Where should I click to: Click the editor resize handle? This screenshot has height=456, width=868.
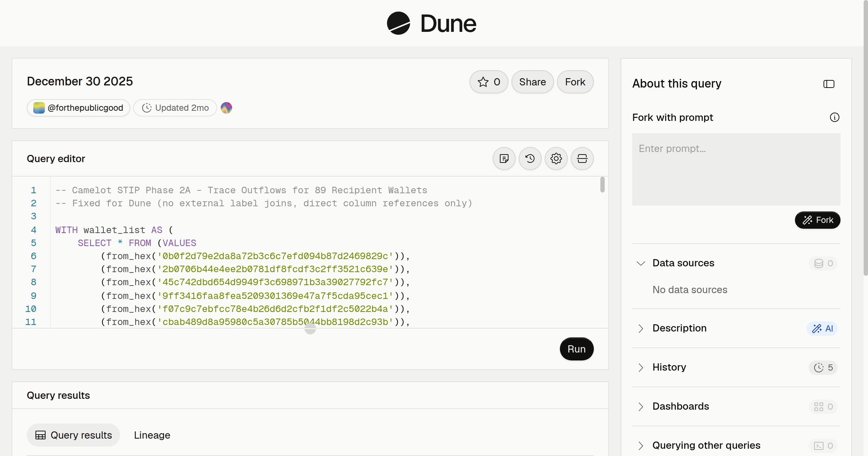(x=310, y=329)
